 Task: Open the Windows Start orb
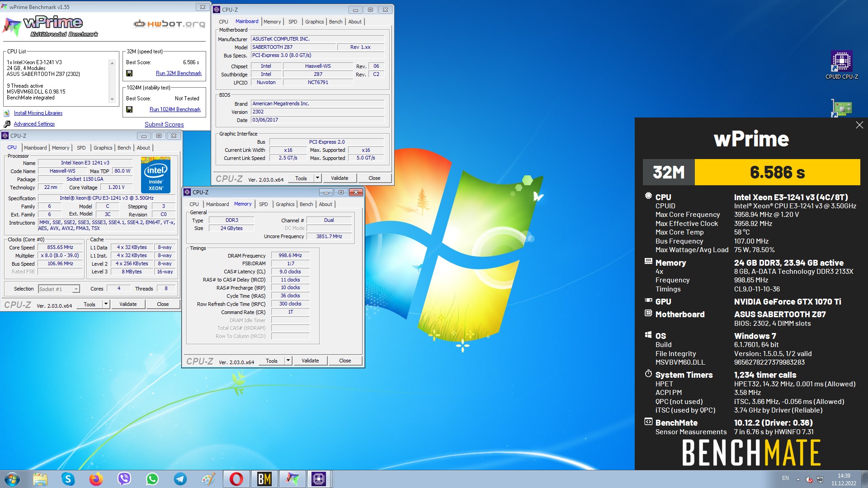12,479
